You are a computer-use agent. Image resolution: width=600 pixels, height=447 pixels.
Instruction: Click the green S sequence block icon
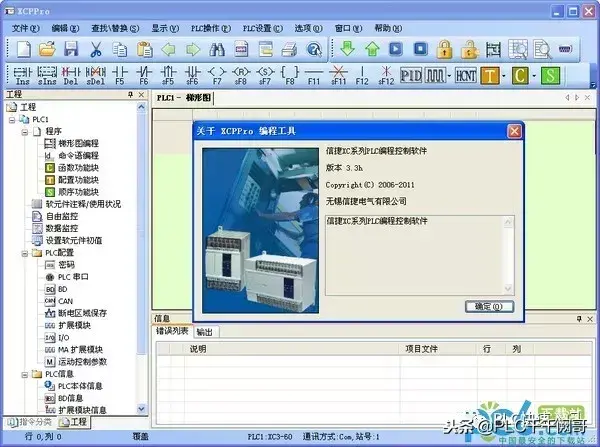click(550, 75)
